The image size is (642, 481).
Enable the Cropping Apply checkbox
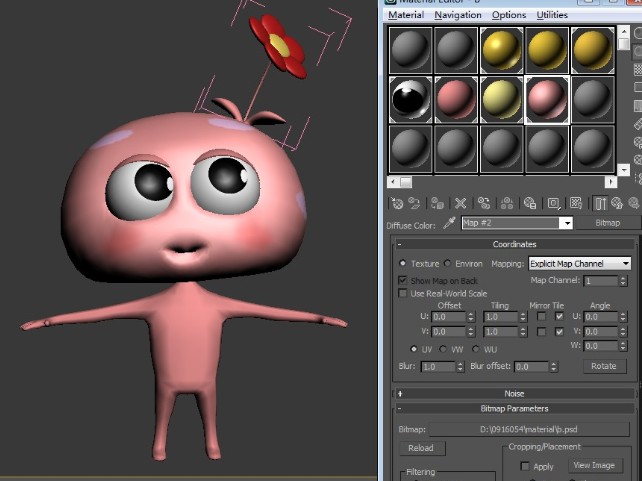point(525,466)
